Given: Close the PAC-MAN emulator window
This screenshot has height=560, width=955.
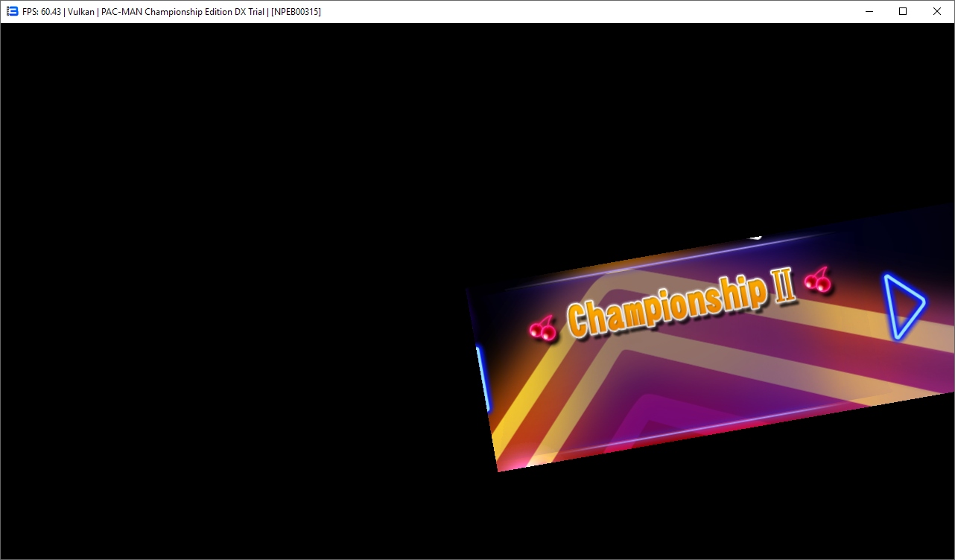Looking at the screenshot, I should point(937,11).
